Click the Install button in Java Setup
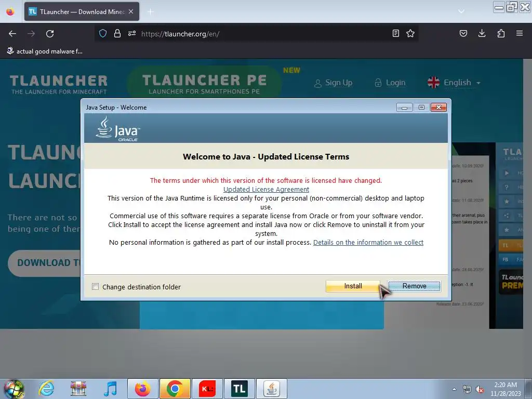Viewport: 532px width, 399px height. point(353,286)
